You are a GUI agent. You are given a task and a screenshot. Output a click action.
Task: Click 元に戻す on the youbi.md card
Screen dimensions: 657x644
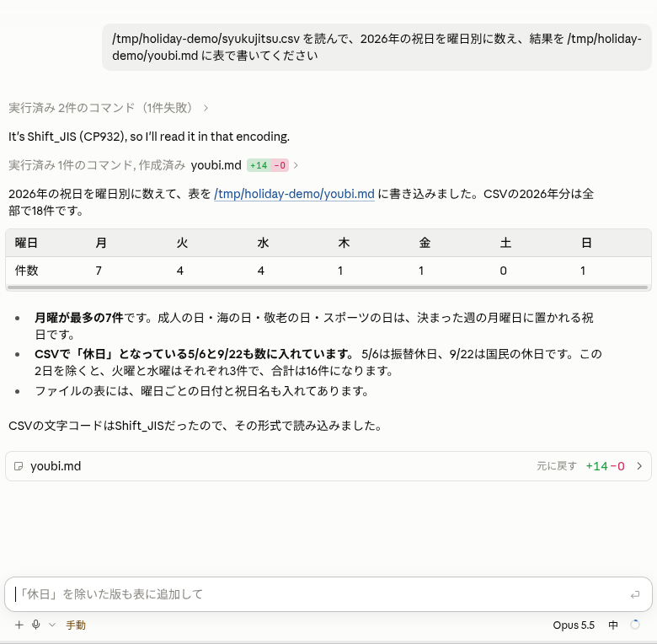557,466
